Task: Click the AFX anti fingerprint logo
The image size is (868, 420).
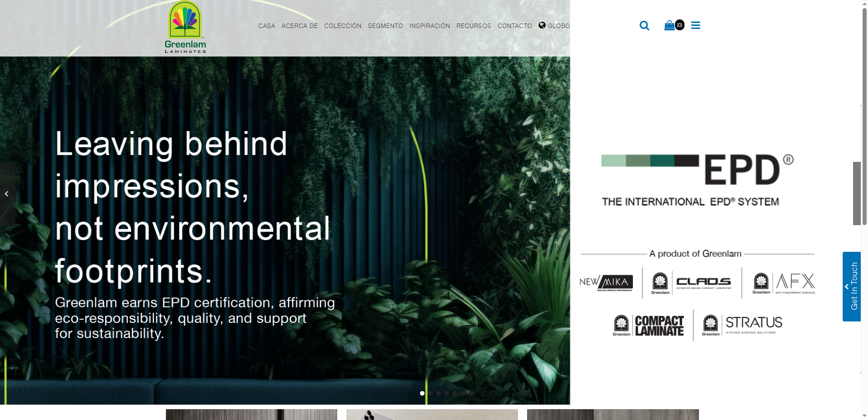Action: pos(783,283)
